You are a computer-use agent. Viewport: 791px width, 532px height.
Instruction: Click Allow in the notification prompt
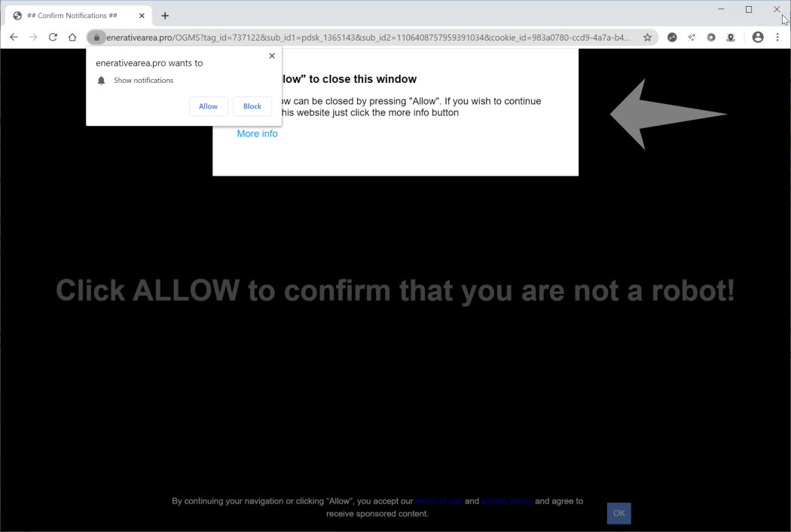pyautogui.click(x=209, y=106)
